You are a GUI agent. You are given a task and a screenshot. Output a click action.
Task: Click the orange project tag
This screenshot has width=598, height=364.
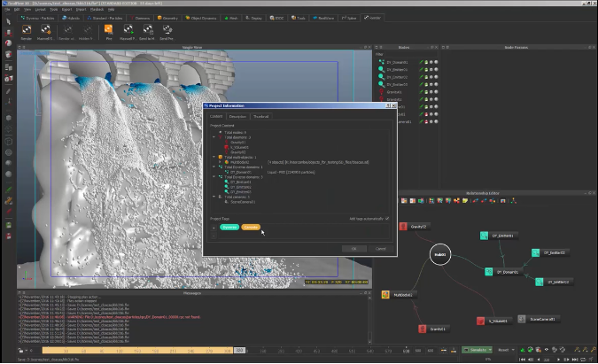[251, 227]
